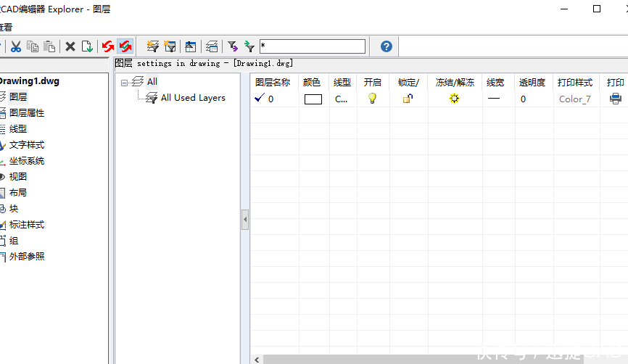Click the first red regenerate arrows icon
Screen dimensions: 628x364
tap(108, 46)
